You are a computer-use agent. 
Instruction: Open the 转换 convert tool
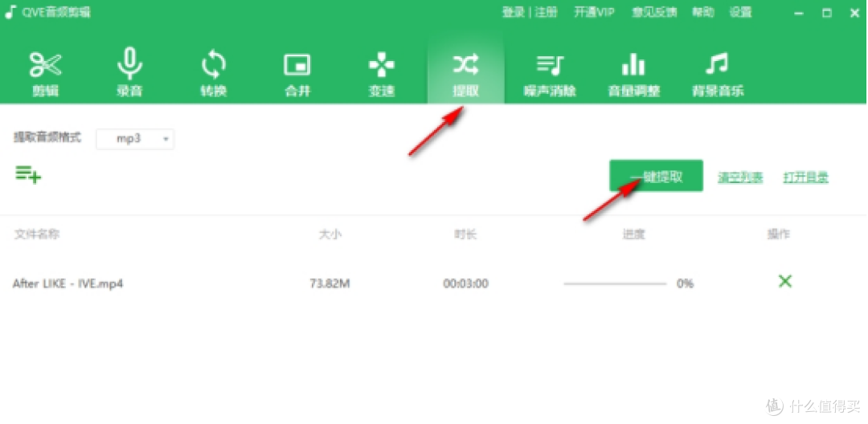point(214,75)
